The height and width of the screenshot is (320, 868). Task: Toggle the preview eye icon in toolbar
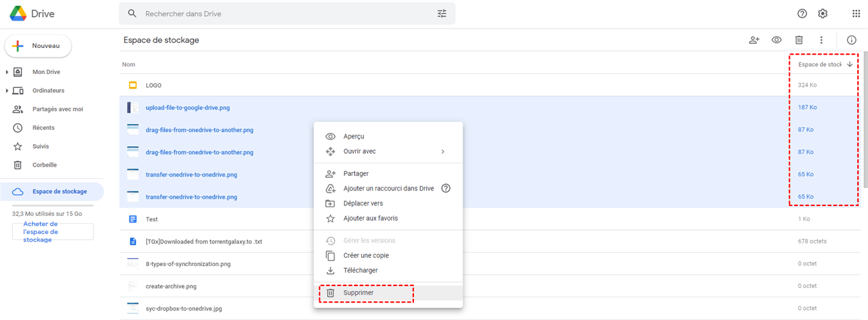[x=777, y=40]
